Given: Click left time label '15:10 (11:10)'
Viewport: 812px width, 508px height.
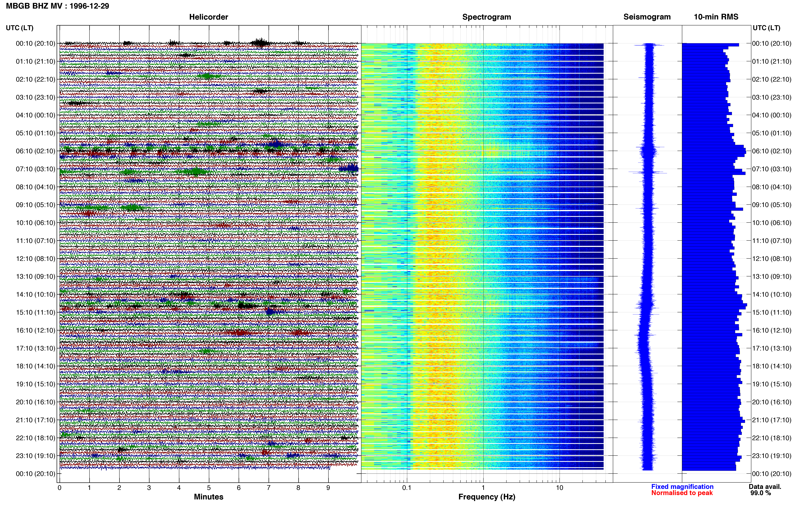Looking at the screenshot, I should pyautogui.click(x=36, y=313).
